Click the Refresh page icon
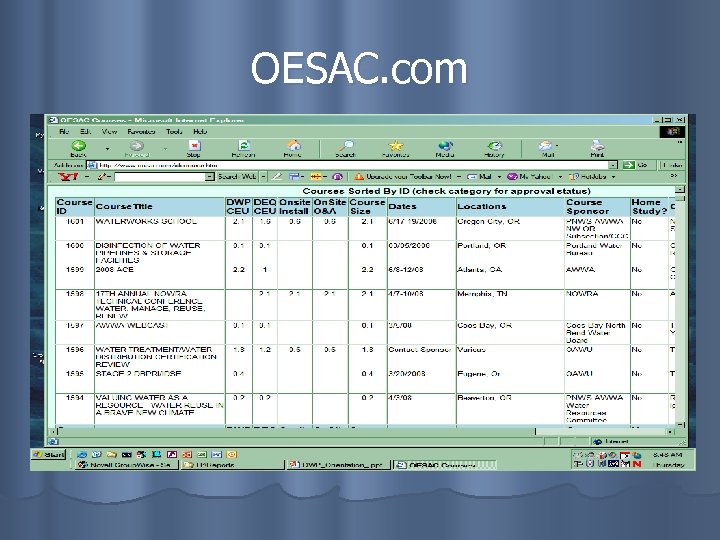This screenshot has height=540, width=720. coord(244,146)
